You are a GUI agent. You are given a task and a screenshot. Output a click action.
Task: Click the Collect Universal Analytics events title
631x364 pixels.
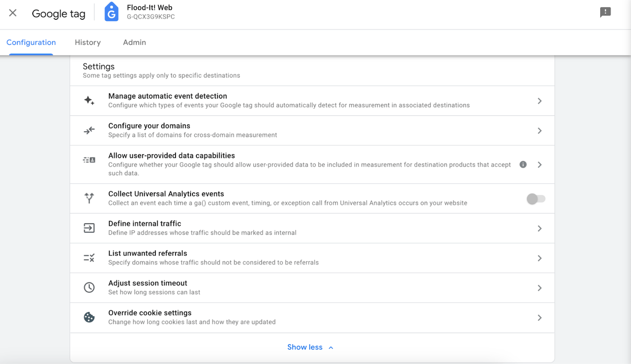[166, 194]
